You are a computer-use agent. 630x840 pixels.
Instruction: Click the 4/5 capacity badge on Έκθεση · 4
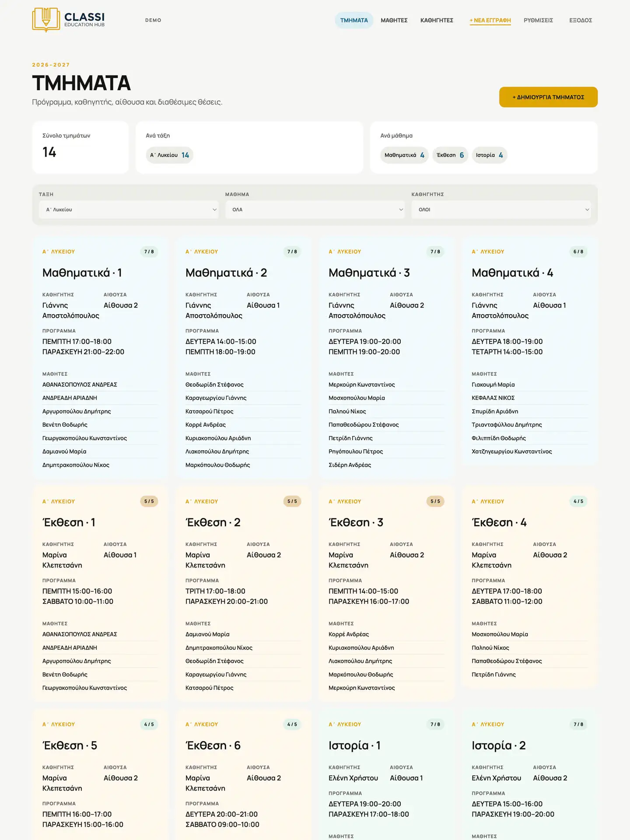click(x=578, y=501)
